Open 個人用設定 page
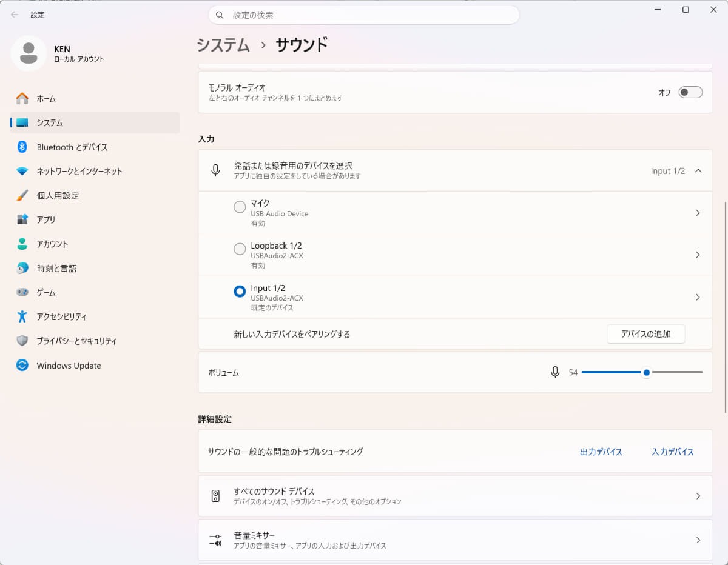728x565 pixels. click(x=95, y=195)
